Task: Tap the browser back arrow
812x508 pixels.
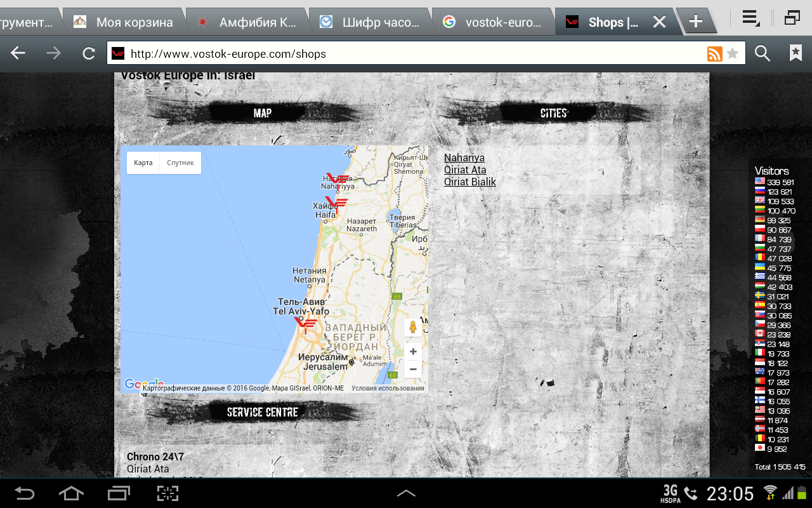Action: pyautogui.click(x=18, y=53)
